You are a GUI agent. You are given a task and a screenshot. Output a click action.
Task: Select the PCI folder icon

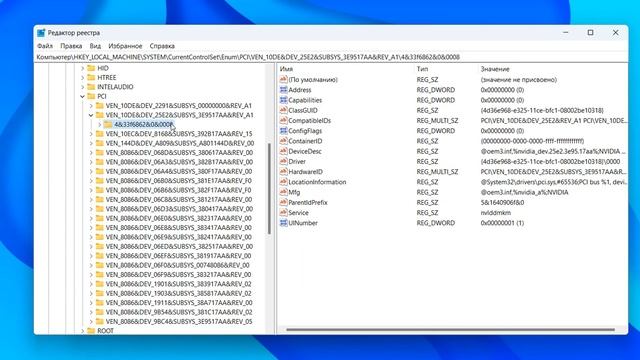[91, 96]
